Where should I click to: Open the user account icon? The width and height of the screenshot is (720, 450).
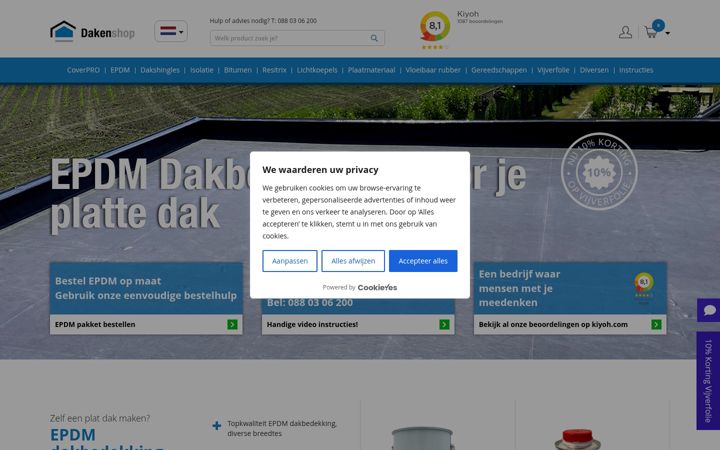tap(625, 32)
